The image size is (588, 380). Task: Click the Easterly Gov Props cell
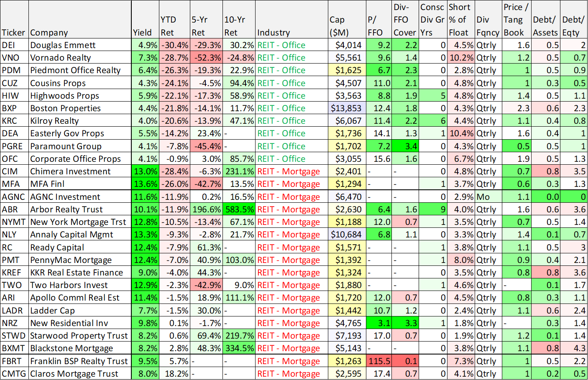coord(80,133)
